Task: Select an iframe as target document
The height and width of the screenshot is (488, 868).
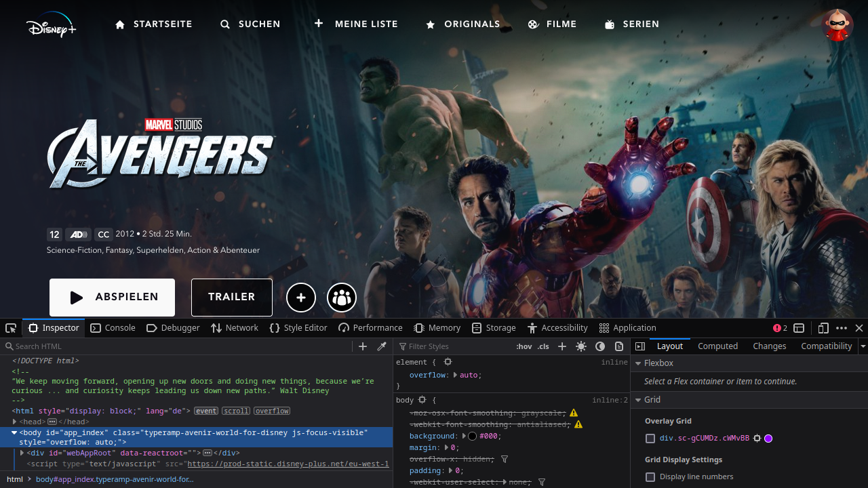Action: [800, 328]
